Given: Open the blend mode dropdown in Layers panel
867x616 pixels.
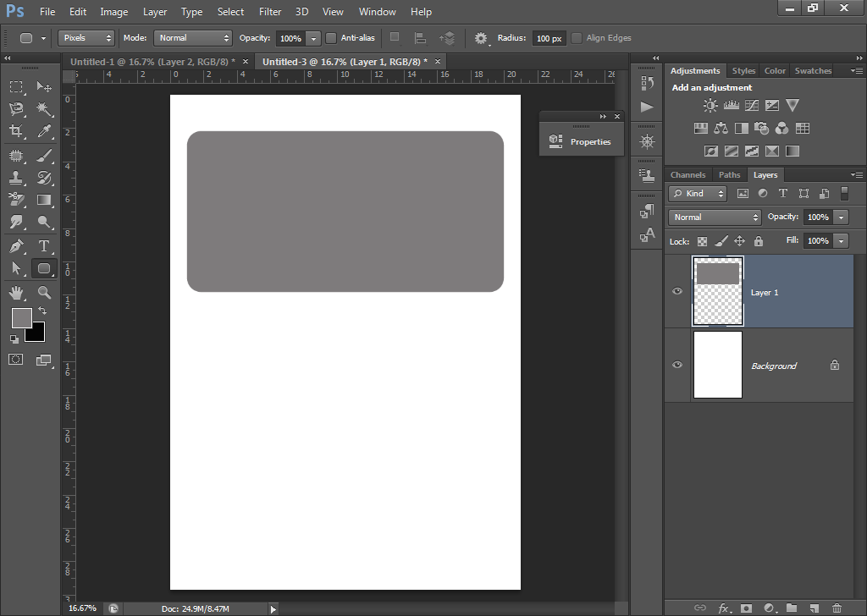Looking at the screenshot, I should coord(714,217).
